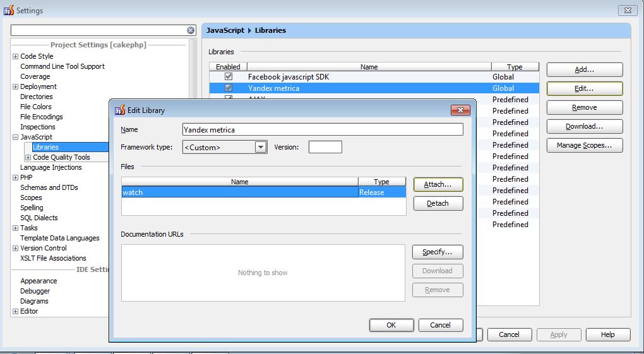Open XSLT File Associations settings
The image size is (644, 354).
click(x=54, y=258)
